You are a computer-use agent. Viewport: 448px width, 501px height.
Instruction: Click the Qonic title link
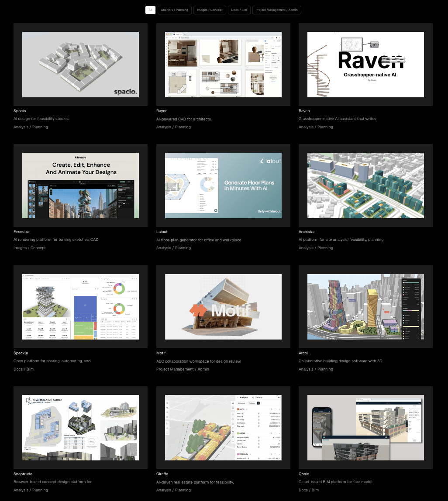[304, 474]
